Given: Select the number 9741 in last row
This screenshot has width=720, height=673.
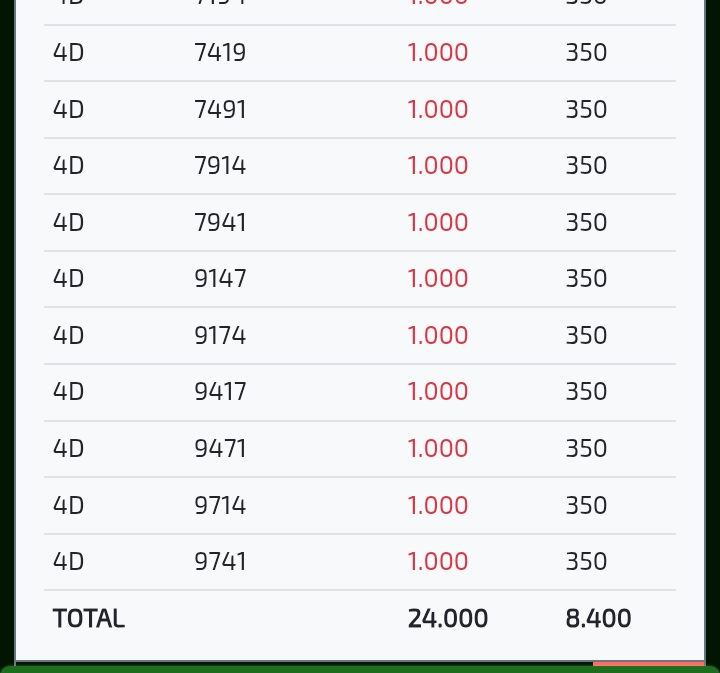Looking at the screenshot, I should tap(220, 562).
